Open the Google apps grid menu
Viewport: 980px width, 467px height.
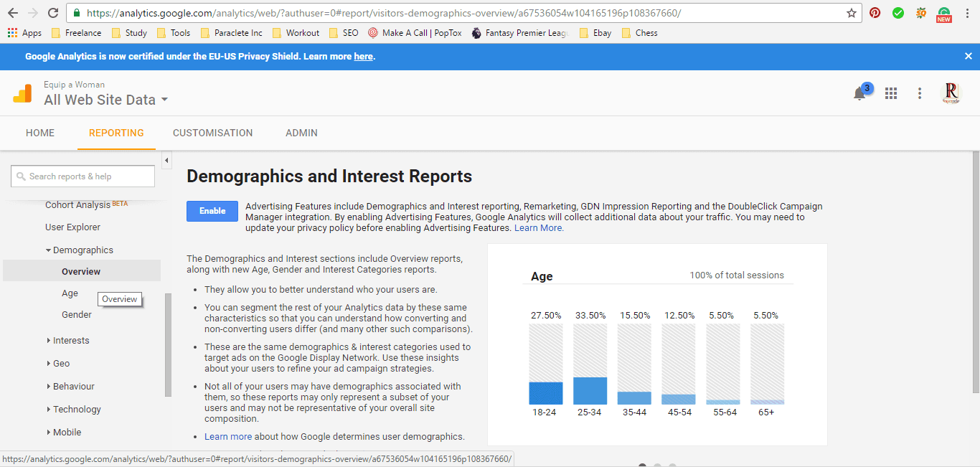tap(891, 93)
